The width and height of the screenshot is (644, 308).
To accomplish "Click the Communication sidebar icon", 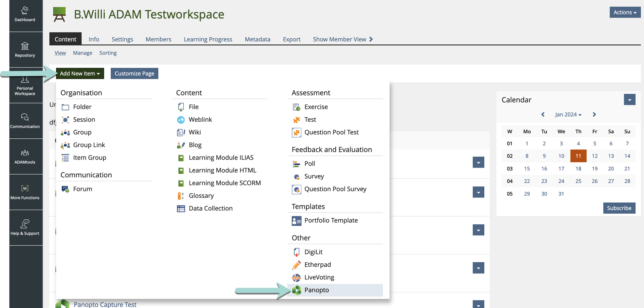I will (x=25, y=121).
